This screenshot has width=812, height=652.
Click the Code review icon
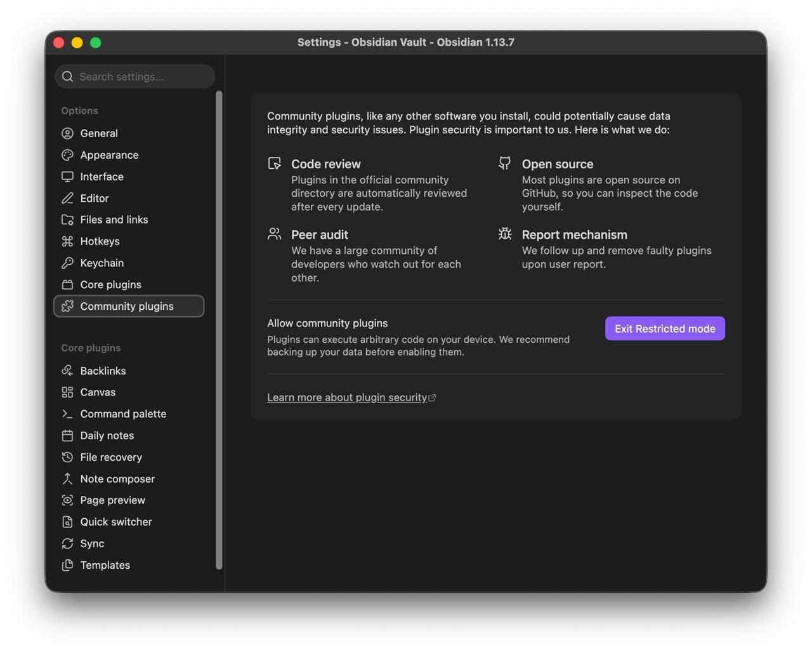(x=274, y=163)
